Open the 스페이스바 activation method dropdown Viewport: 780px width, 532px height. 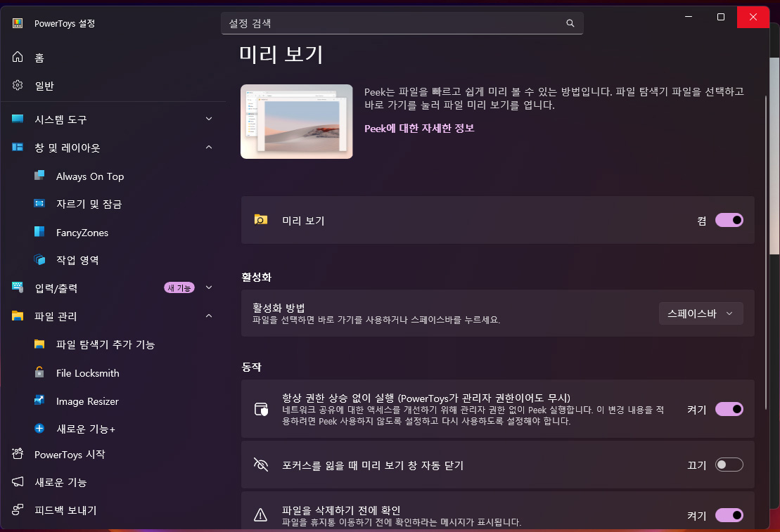tap(701, 313)
